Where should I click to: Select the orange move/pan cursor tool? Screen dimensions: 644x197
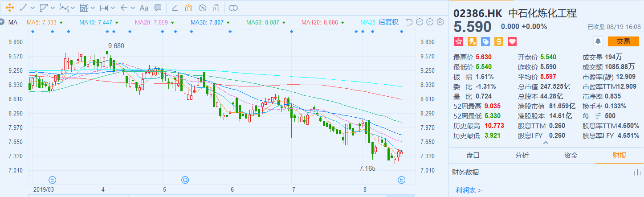9,8
